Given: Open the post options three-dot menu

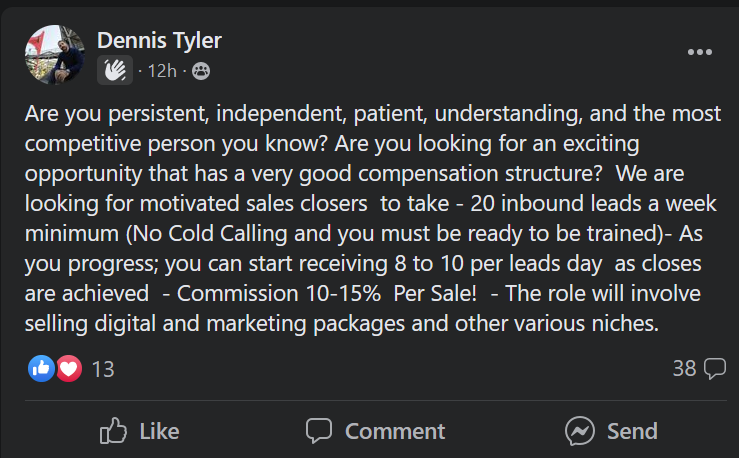Looking at the screenshot, I should (698, 52).
